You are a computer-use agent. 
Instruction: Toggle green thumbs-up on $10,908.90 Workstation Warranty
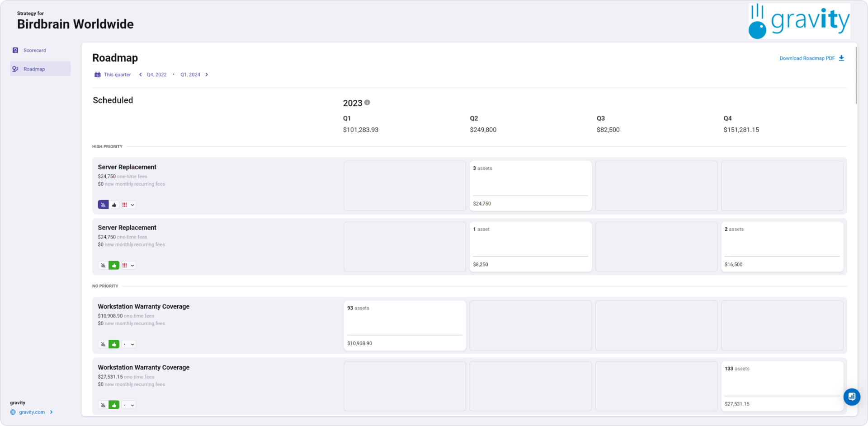click(x=114, y=344)
